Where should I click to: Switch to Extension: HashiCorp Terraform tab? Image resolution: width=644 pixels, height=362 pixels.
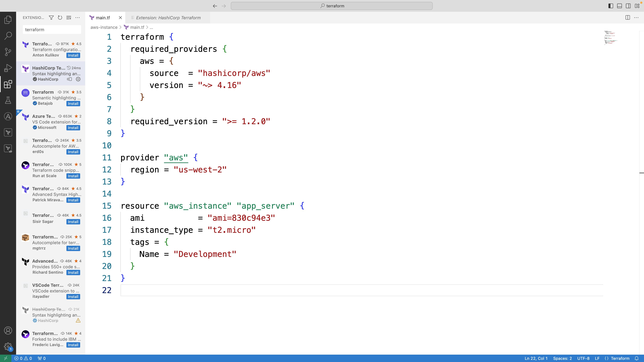(168, 18)
